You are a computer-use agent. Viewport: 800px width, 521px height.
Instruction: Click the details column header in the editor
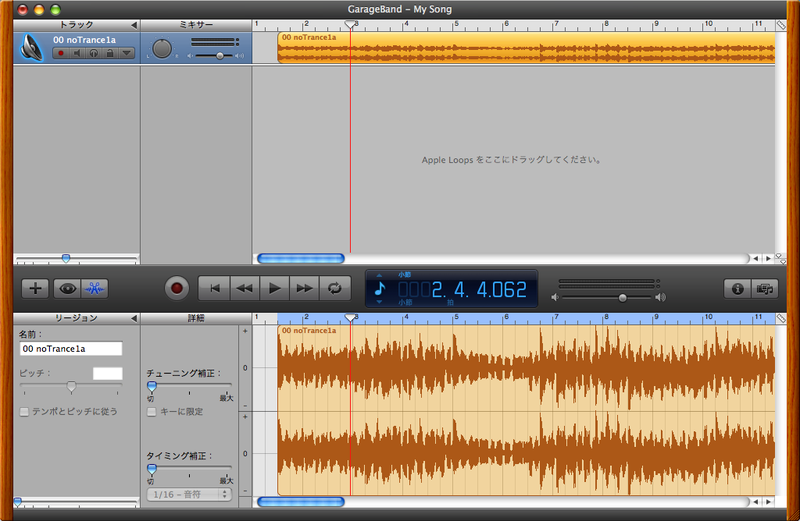click(x=196, y=318)
